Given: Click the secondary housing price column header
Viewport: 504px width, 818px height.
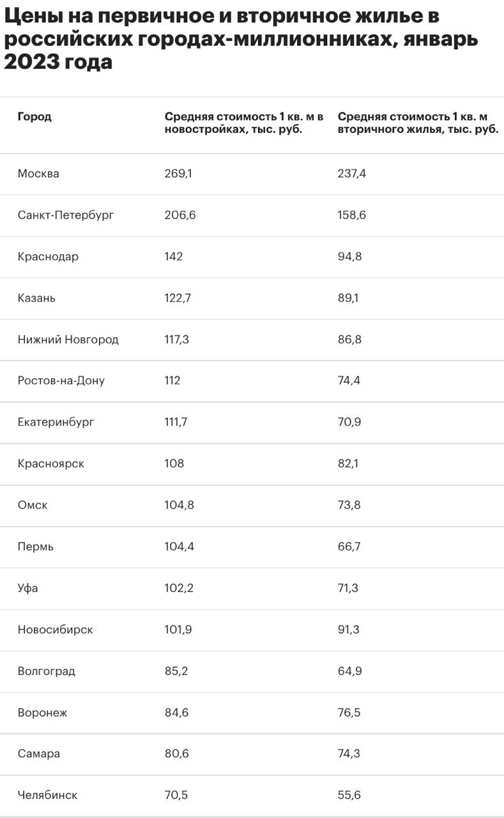Looking at the screenshot, I should pos(418,123).
